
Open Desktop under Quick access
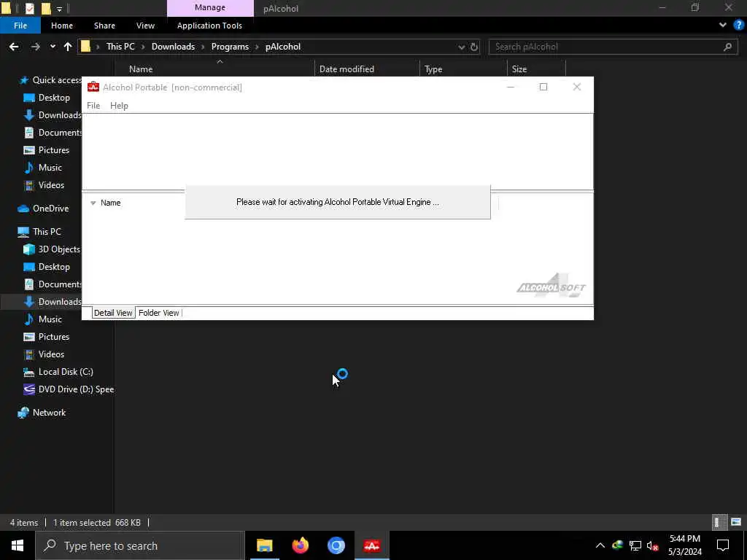click(47, 98)
